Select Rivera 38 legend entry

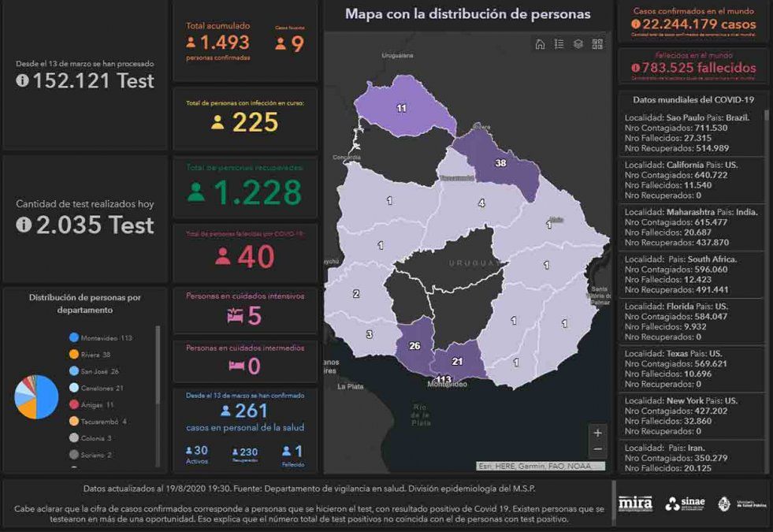[95, 355]
